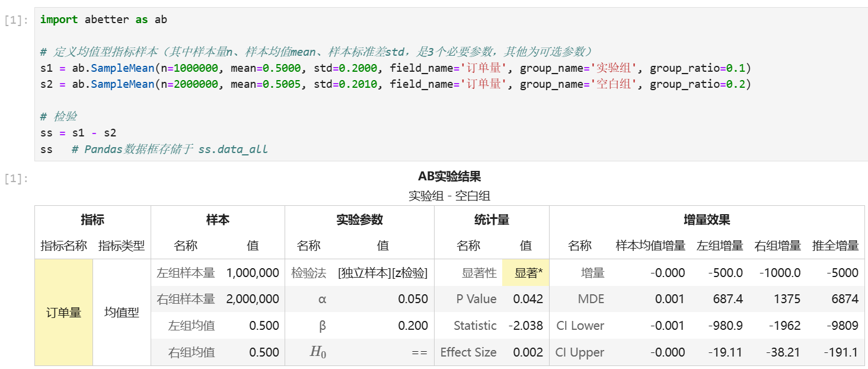Click the right group increment '-1000.0'
868x369 pixels.
(x=780, y=273)
